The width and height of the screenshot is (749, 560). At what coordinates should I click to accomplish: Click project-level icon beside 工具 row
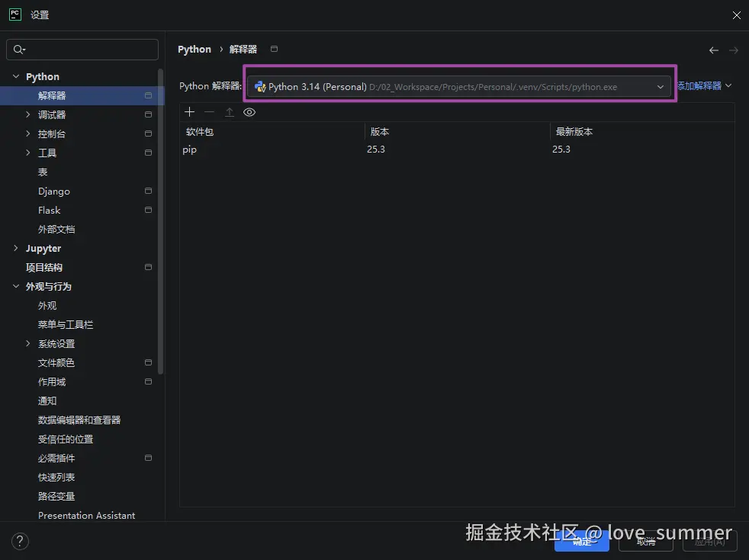point(148,153)
